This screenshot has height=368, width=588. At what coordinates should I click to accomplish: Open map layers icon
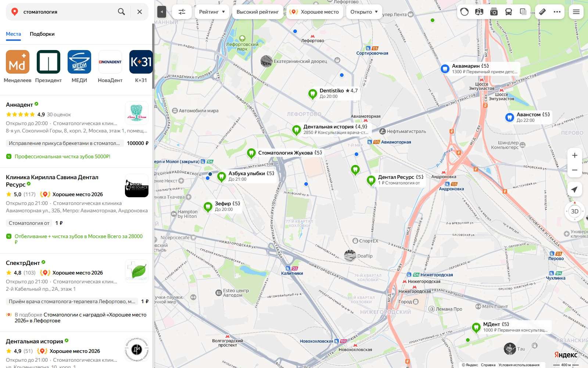[523, 12]
